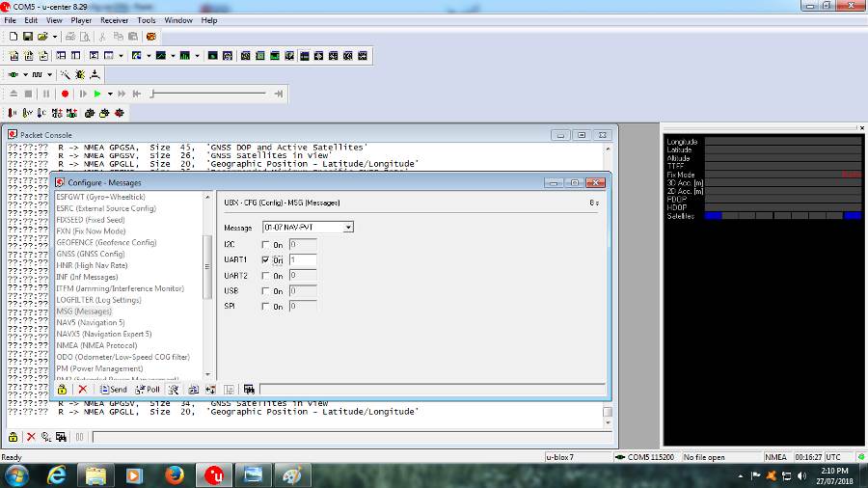
Task: Click the Poll button
Action: click(x=148, y=390)
